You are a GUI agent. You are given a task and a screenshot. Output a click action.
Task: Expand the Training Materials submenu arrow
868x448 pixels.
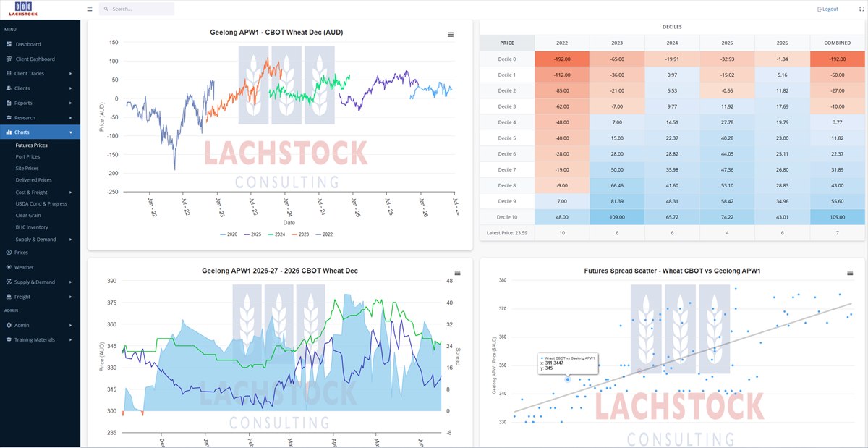(x=71, y=339)
